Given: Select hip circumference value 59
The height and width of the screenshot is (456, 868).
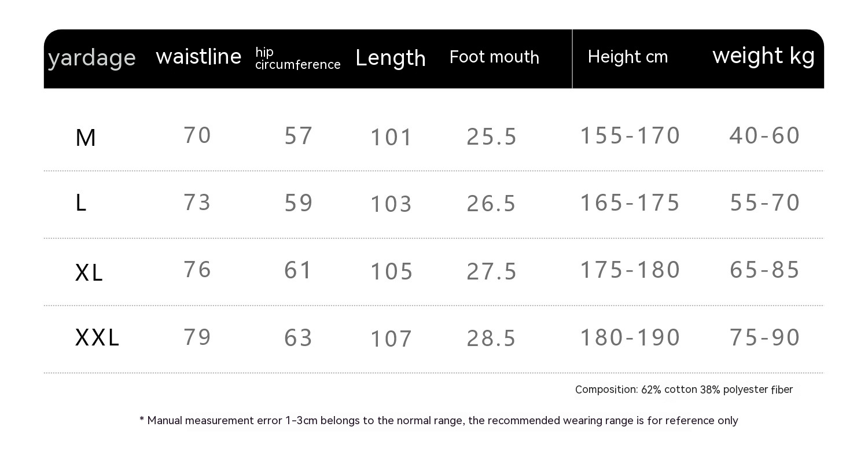Looking at the screenshot, I should click(x=299, y=203).
